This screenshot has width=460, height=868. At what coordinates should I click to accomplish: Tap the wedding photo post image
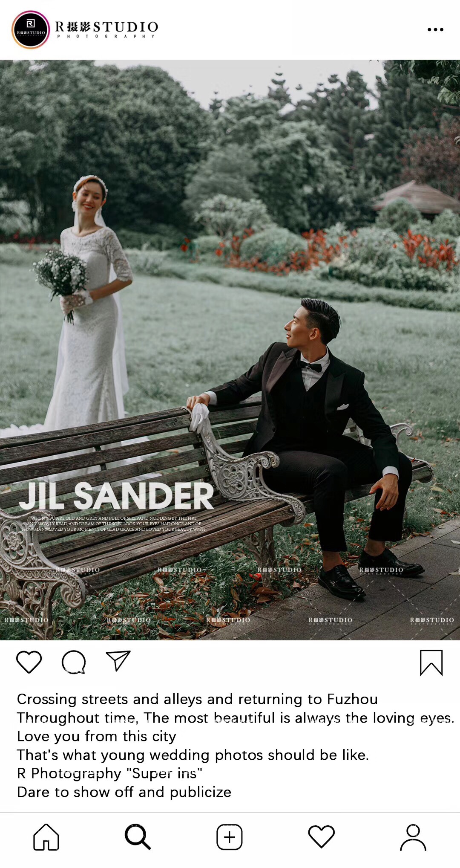pos(230,350)
